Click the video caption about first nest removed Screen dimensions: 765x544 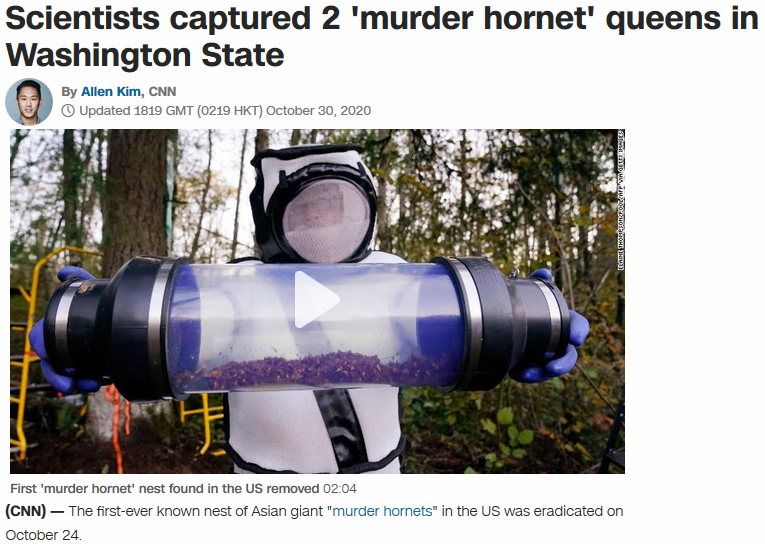(165, 488)
